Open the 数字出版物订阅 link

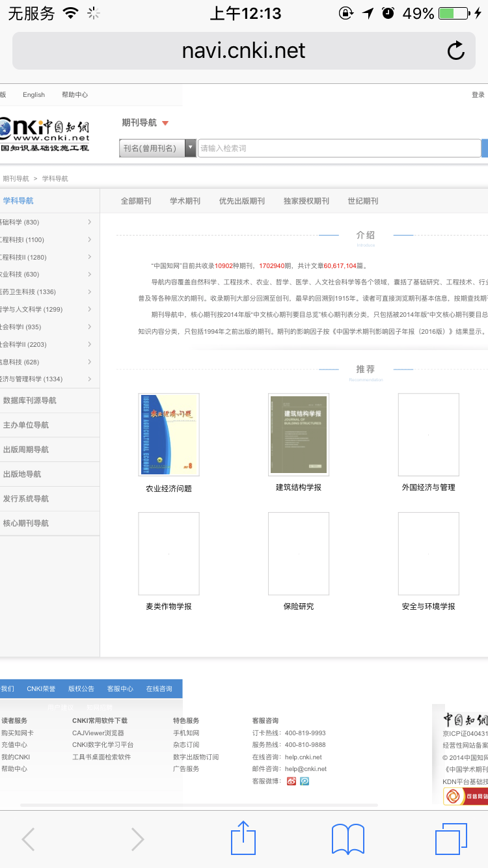[x=196, y=757]
